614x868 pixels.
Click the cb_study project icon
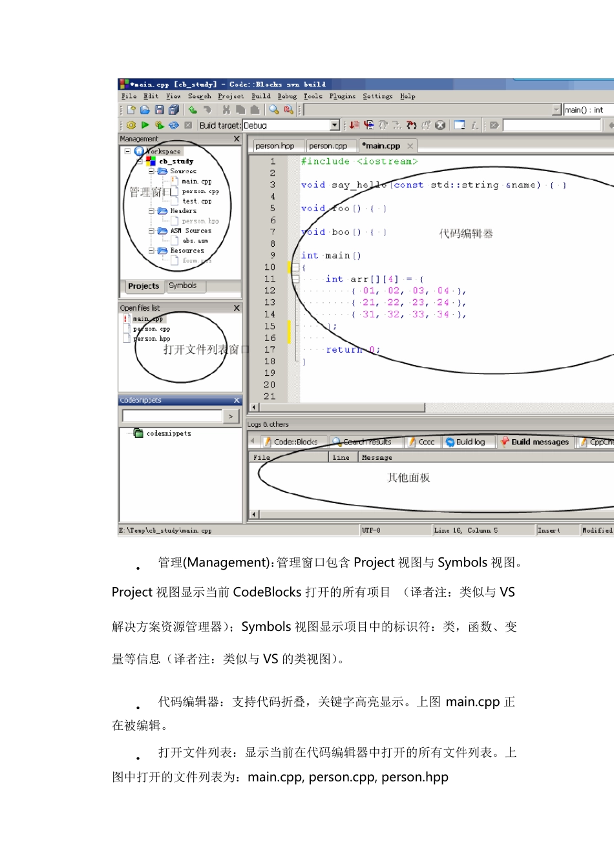(151, 161)
